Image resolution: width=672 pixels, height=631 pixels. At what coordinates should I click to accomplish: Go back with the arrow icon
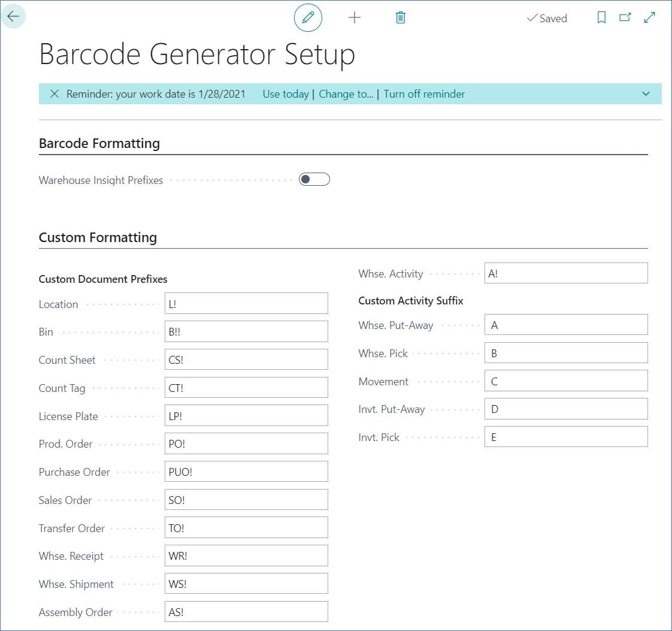tap(13, 17)
